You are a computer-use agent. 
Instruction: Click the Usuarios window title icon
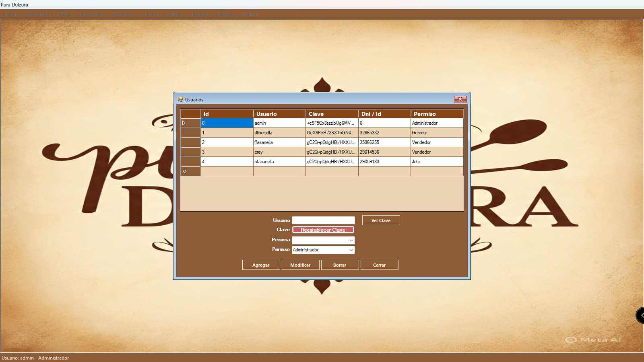(180, 99)
